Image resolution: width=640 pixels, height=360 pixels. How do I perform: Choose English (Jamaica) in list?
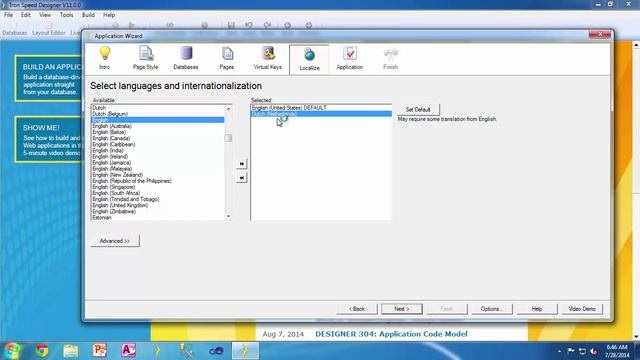tap(158, 163)
